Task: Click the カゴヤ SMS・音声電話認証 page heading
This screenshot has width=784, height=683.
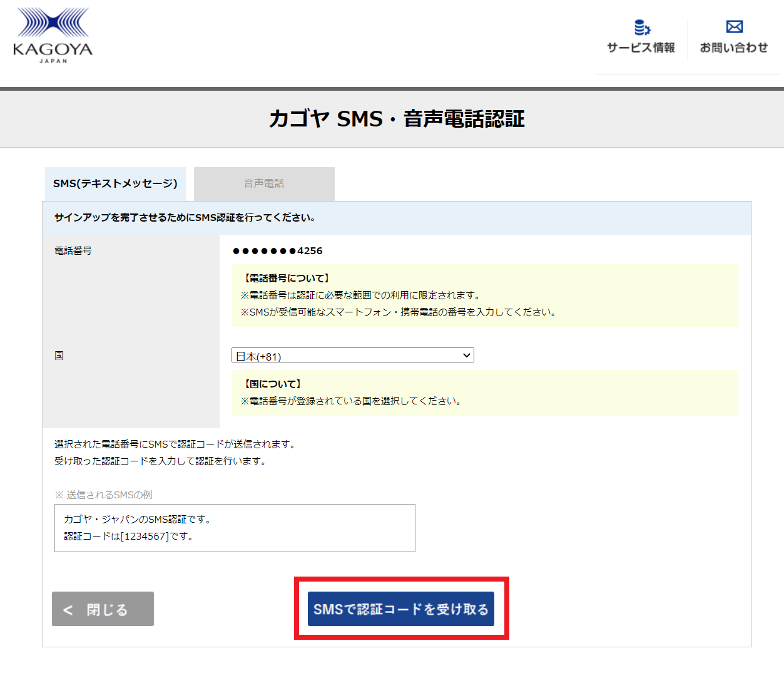Action: coord(397,118)
